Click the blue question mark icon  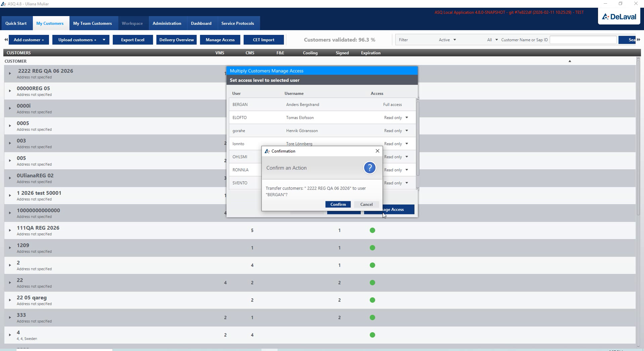click(369, 168)
